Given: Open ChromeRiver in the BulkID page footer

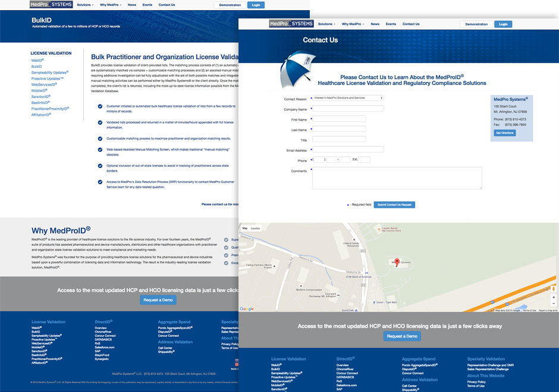Looking at the screenshot, I should click(103, 332).
